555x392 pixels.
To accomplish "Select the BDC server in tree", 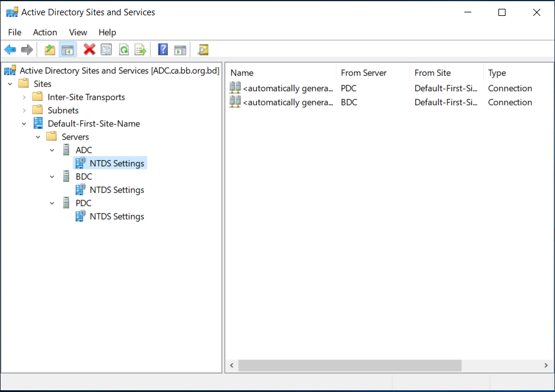I will pyautogui.click(x=84, y=177).
